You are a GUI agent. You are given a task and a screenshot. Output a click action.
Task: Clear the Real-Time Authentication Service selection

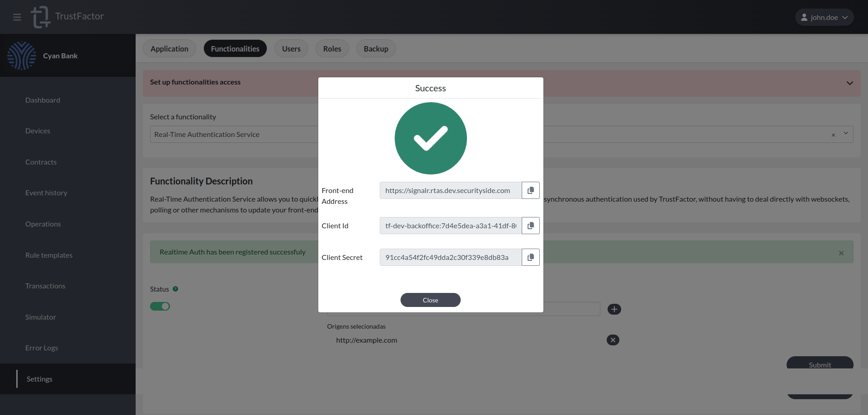point(833,135)
